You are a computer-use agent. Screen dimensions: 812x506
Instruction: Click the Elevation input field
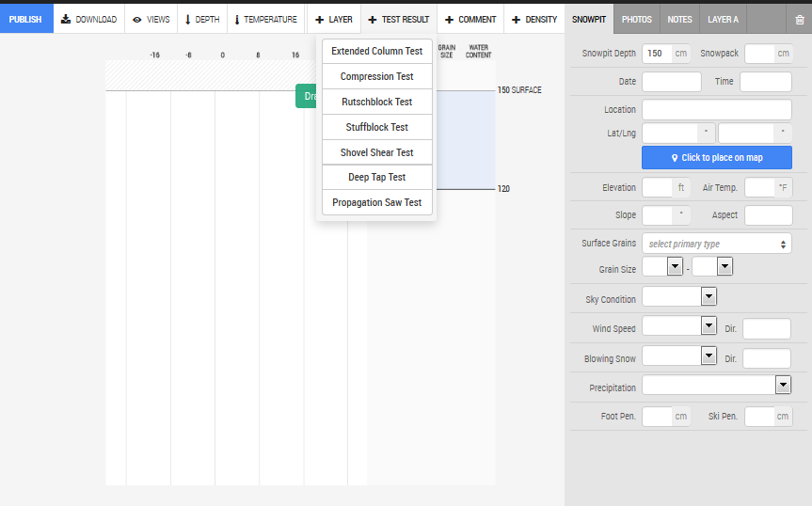(657, 187)
